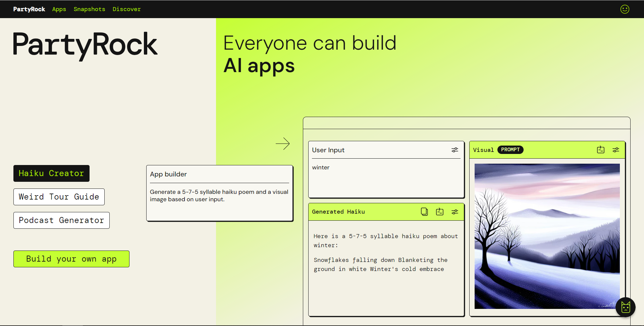Image resolution: width=644 pixels, height=326 pixels.
Task: Click the Build your own app button
Action: click(x=71, y=259)
